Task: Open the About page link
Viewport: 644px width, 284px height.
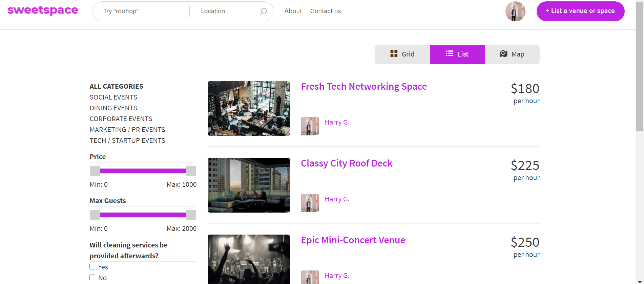Action: pos(293,11)
